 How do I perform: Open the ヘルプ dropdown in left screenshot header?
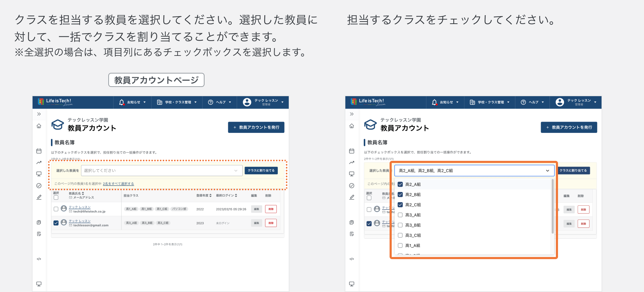219,102
